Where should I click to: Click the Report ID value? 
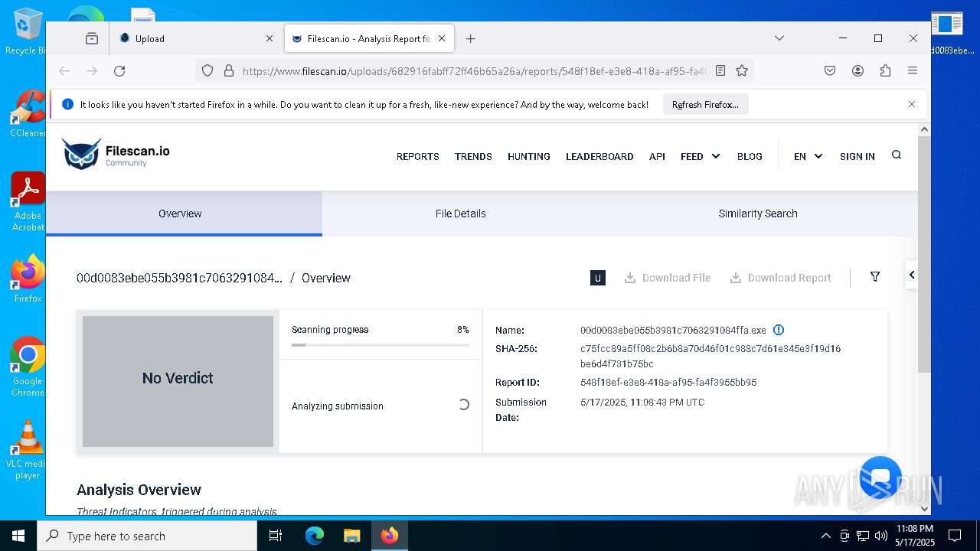pyautogui.click(x=668, y=382)
